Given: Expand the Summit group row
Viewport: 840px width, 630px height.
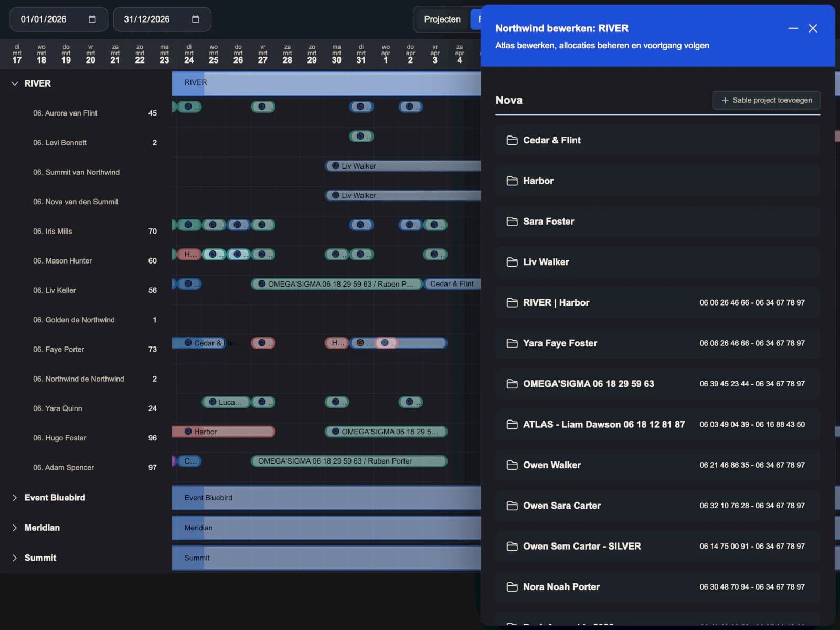Looking at the screenshot, I should (15, 558).
